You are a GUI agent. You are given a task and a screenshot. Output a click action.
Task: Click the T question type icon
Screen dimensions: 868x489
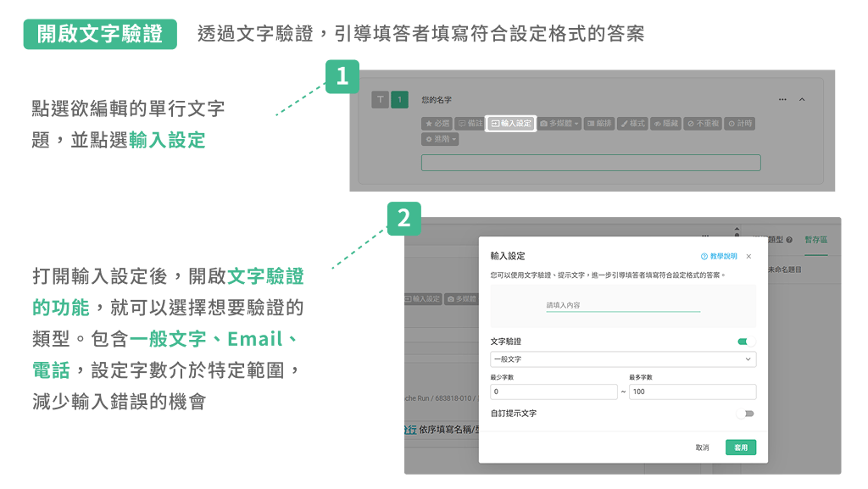[380, 99]
